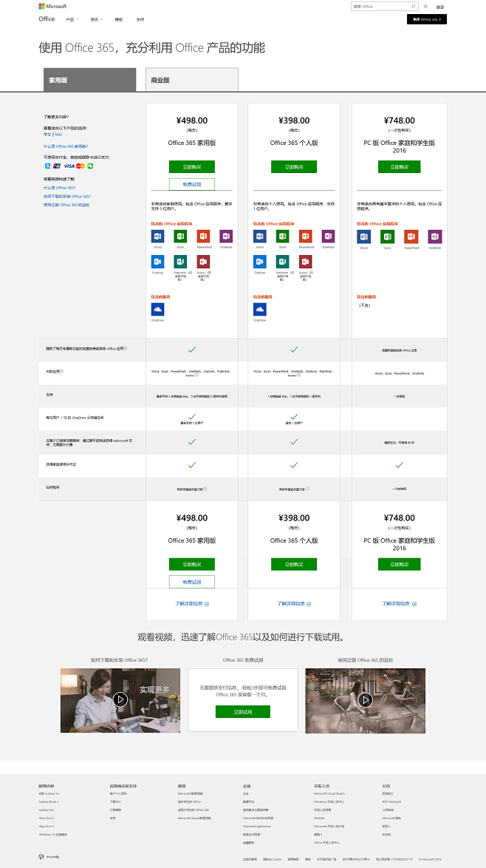The image size is (486, 868).
Task: Switch to the 商业版 tab
Action: coord(192,80)
